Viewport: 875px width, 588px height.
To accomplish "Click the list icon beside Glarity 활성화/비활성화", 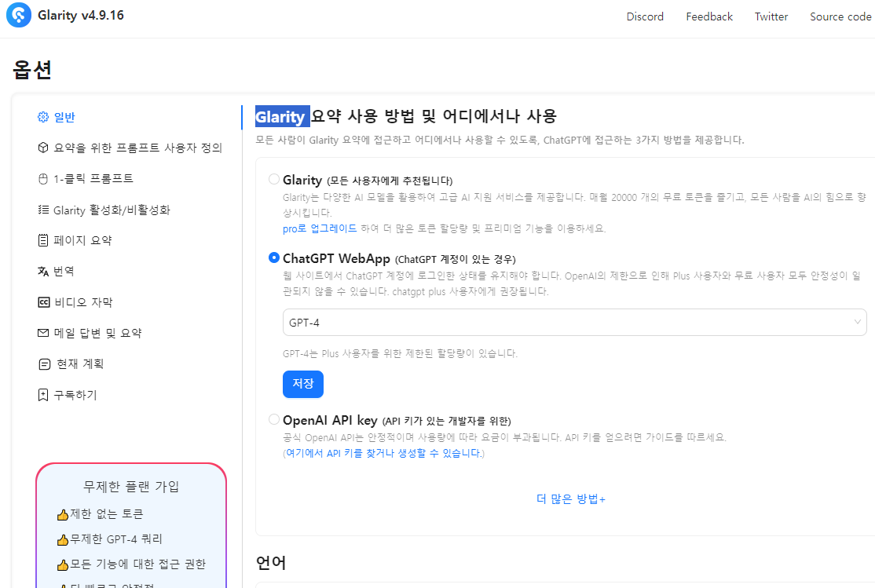I will point(43,210).
